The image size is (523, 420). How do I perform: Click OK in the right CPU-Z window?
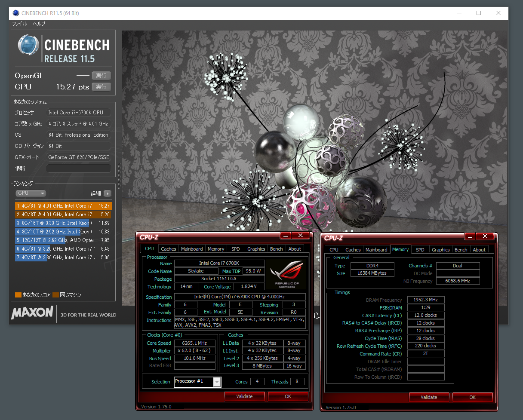pyautogui.click(x=472, y=397)
